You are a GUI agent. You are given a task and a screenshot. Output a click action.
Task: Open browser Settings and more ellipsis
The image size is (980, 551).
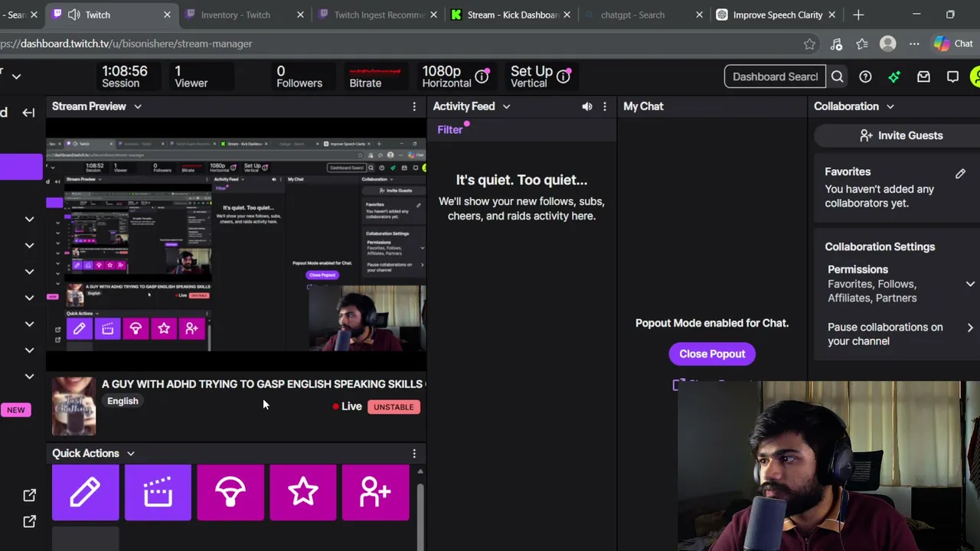pos(914,44)
